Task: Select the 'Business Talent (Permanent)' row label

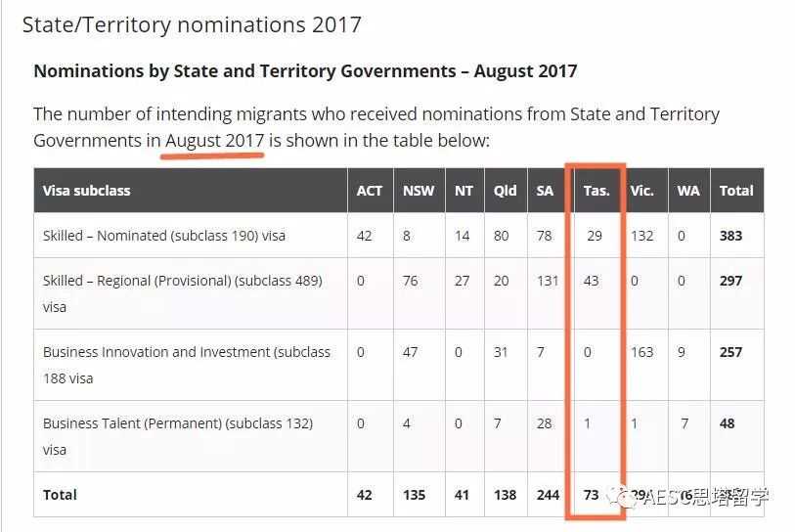Action: click(178, 423)
